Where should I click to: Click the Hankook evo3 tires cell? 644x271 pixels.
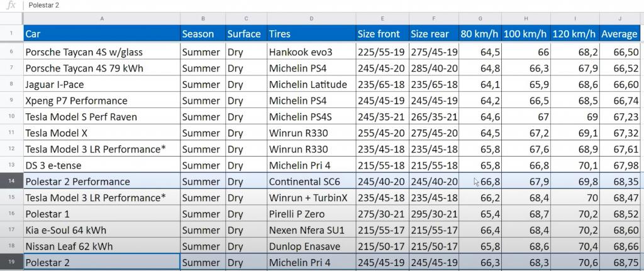(311, 52)
